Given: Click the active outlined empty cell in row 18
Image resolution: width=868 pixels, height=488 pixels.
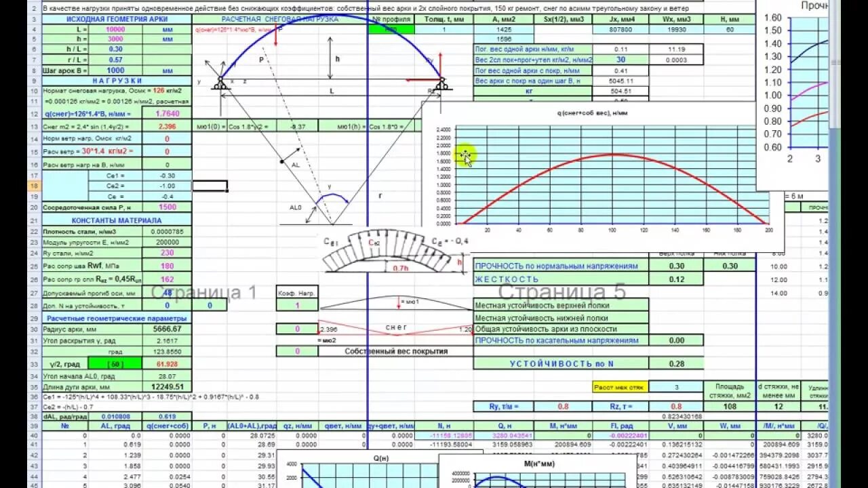Looking at the screenshot, I should (210, 185).
